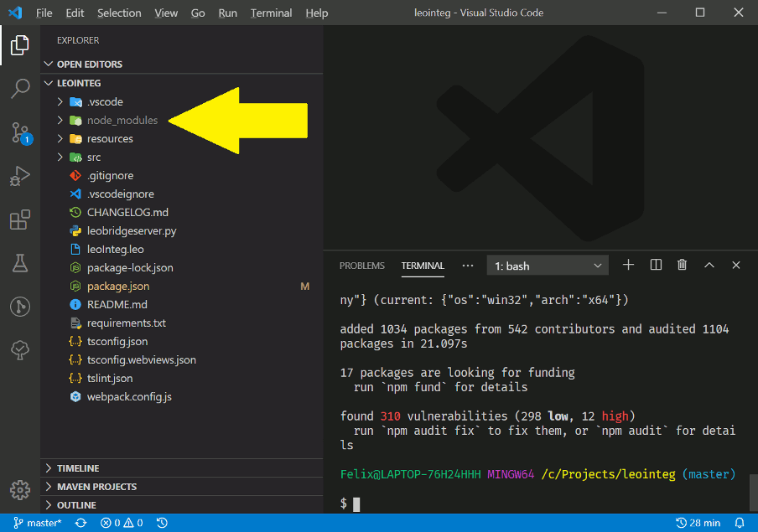Image resolution: width=758 pixels, height=532 pixels.
Task: Open the View menu
Action: coord(166,13)
